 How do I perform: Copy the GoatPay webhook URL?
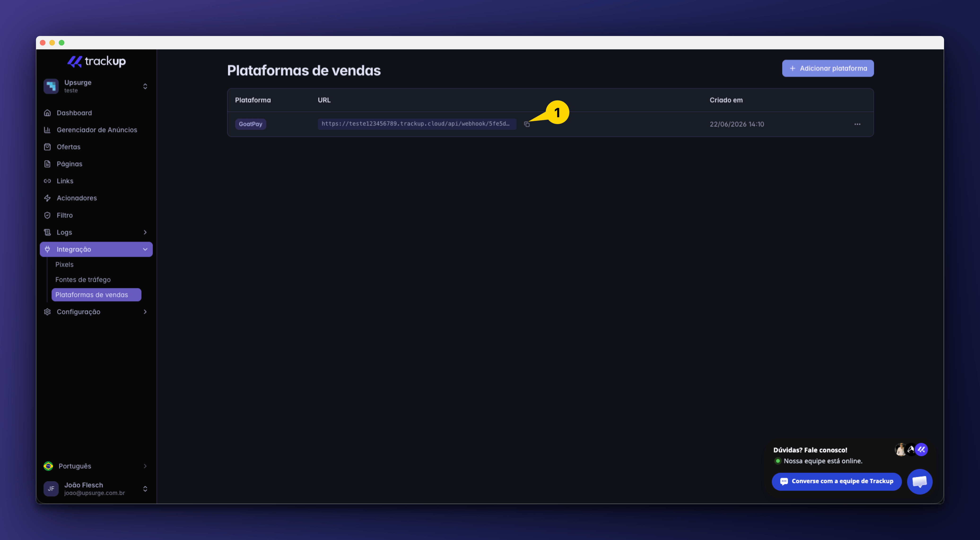click(527, 124)
